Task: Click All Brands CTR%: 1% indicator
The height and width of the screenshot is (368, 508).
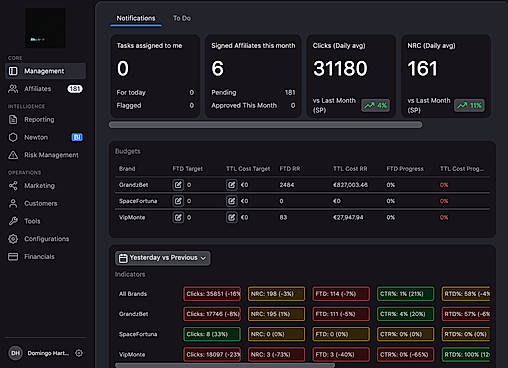Action: (406, 294)
